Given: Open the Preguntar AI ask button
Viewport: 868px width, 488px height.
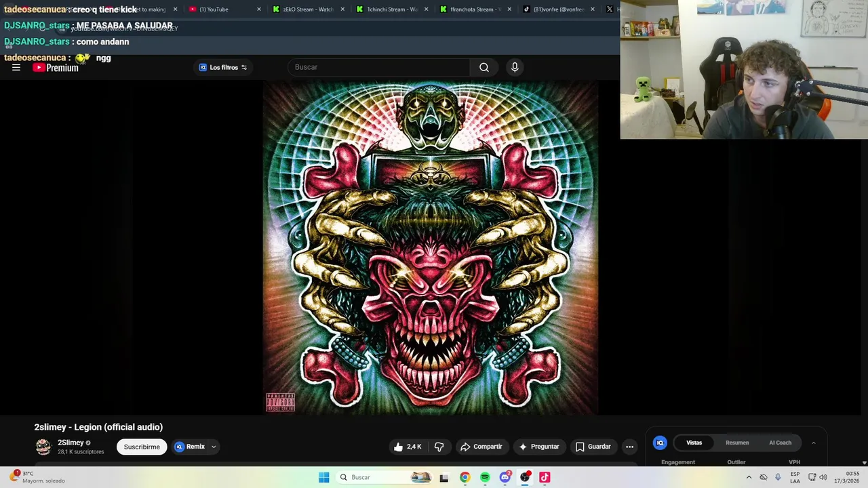Looking at the screenshot, I should coord(539,447).
